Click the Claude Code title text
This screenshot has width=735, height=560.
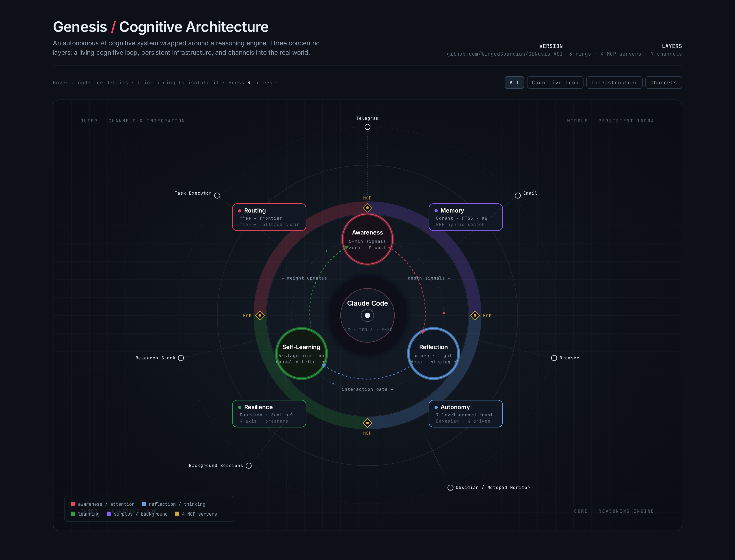tap(367, 303)
